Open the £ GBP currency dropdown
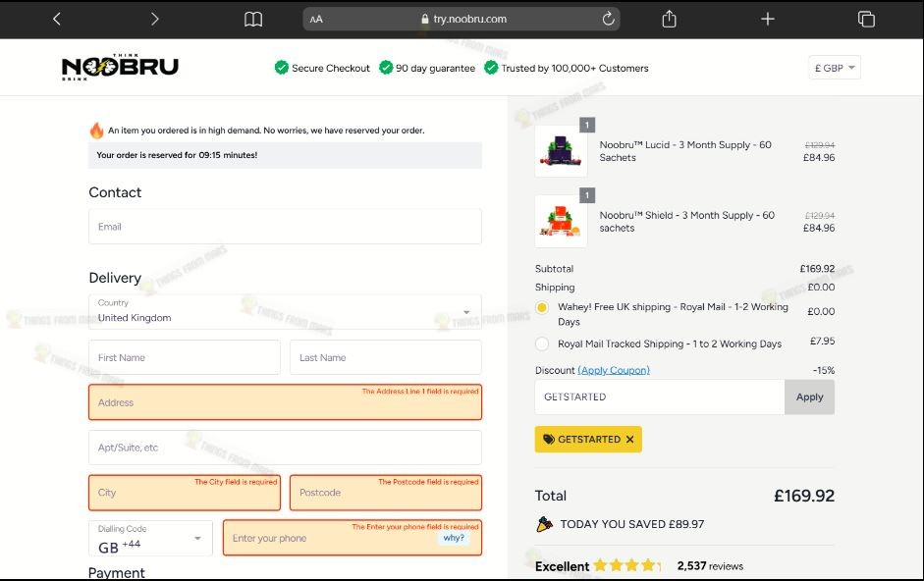The image size is (924, 581). pos(835,68)
